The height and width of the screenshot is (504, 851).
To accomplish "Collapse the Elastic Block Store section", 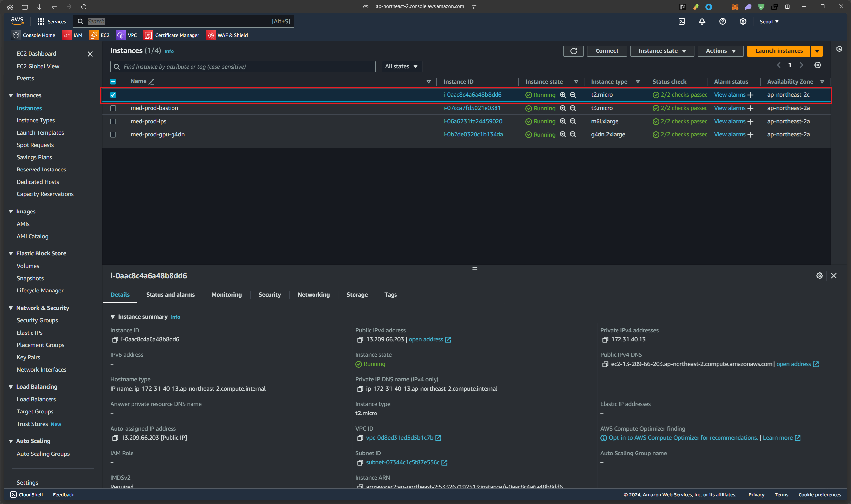I will (11, 254).
